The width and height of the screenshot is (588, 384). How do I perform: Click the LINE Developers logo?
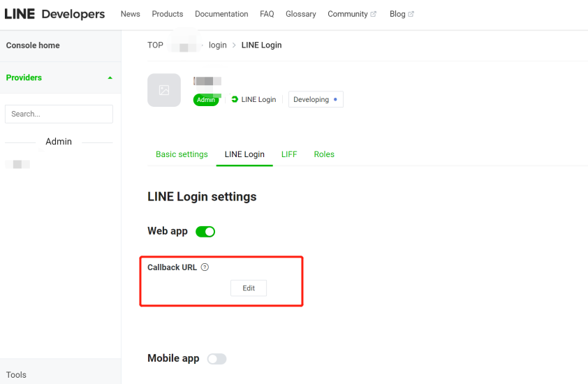coord(54,14)
